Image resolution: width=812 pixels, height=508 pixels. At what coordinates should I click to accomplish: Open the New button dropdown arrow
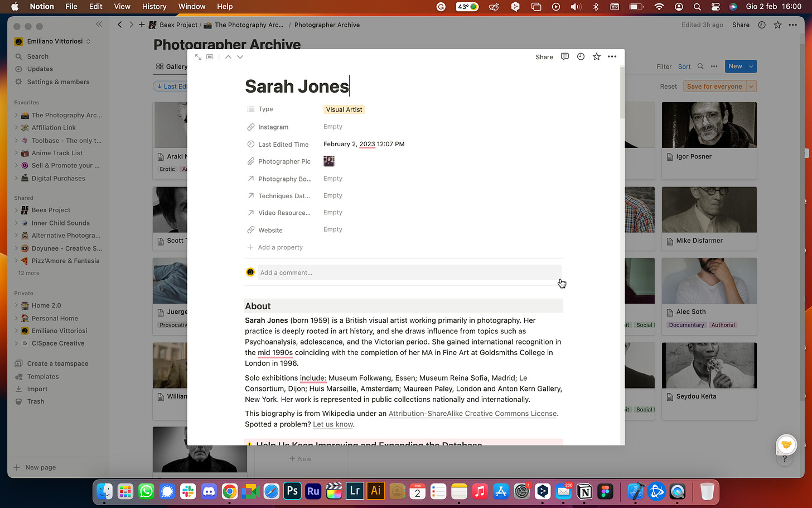click(751, 66)
